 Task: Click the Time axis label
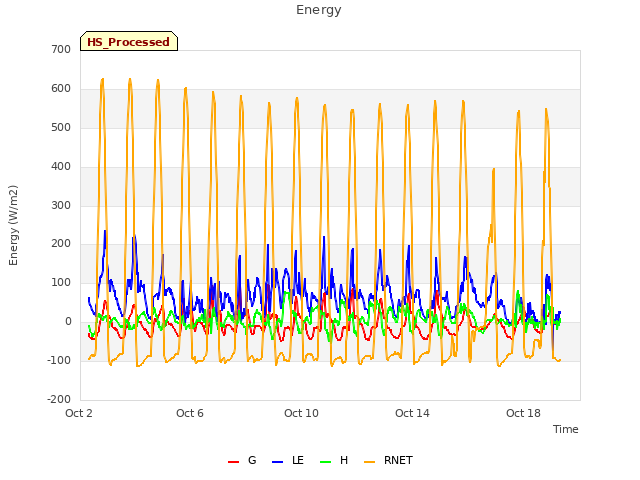(x=566, y=429)
